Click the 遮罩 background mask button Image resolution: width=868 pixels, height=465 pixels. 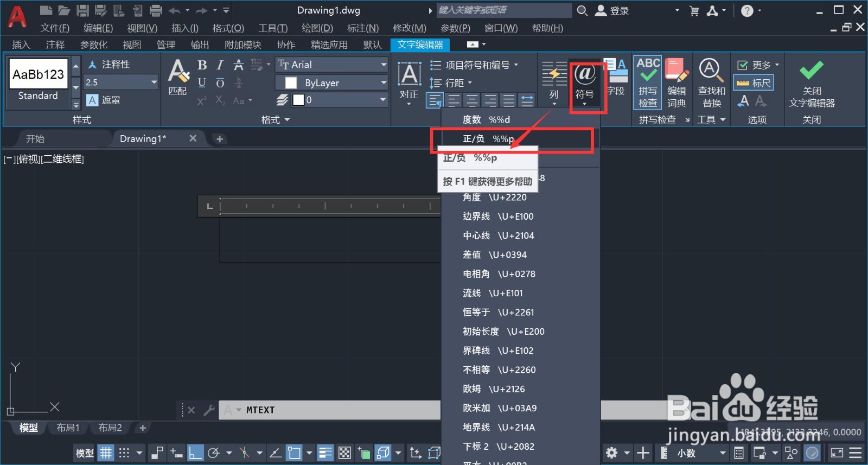click(x=104, y=100)
